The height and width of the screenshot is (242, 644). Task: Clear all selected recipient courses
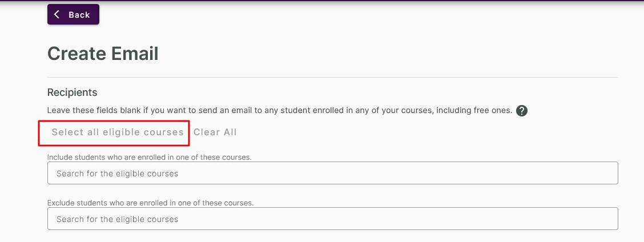(x=215, y=132)
